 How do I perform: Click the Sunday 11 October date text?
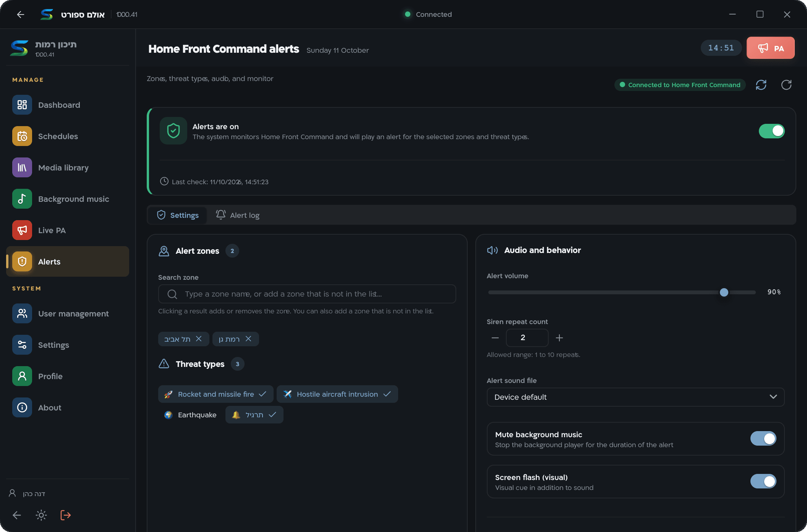(338, 50)
